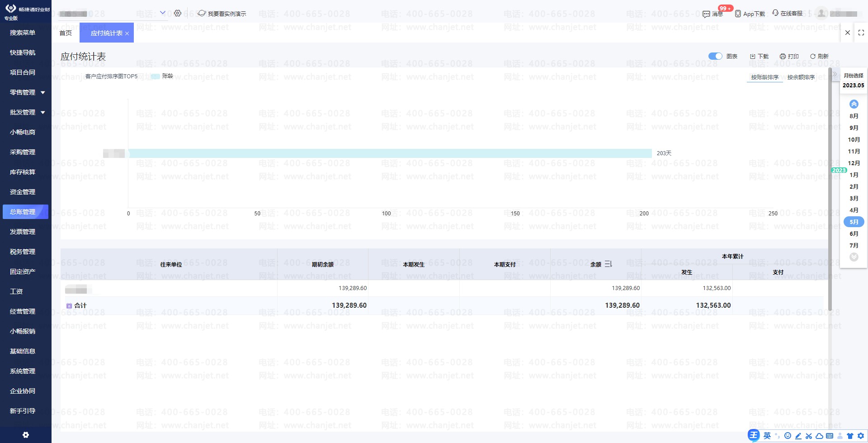Open 总账管理 in the sidebar
The width and height of the screenshot is (868, 443).
[x=25, y=212]
